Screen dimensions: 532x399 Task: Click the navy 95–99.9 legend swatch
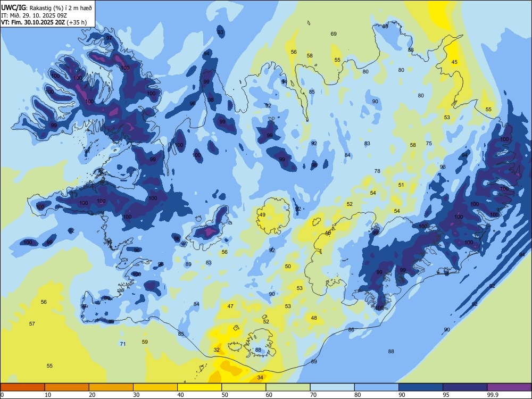pyautogui.click(x=465, y=387)
